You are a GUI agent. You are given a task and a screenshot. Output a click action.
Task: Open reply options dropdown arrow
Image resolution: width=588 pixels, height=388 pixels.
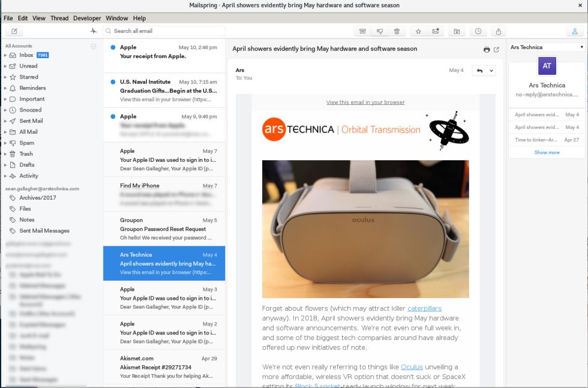pos(491,71)
